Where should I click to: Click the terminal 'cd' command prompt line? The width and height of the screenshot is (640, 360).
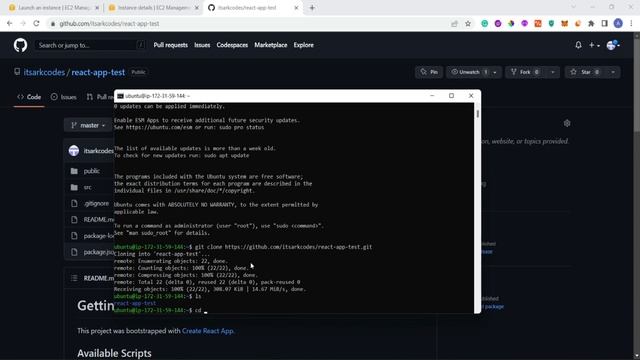click(160, 310)
